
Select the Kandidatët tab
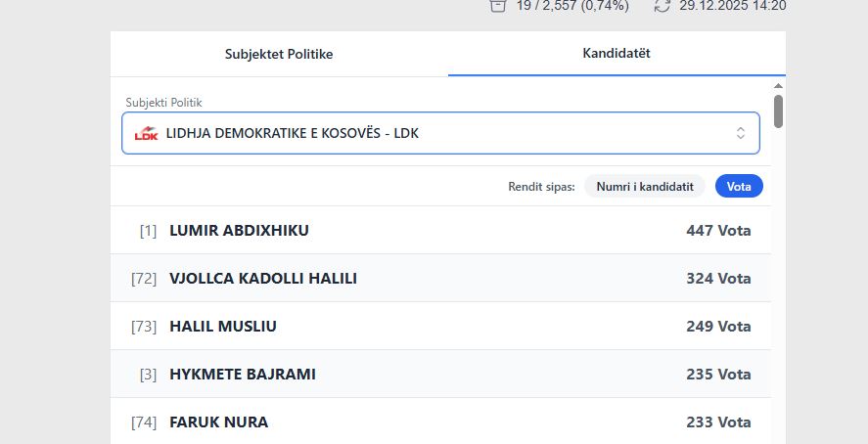click(617, 54)
